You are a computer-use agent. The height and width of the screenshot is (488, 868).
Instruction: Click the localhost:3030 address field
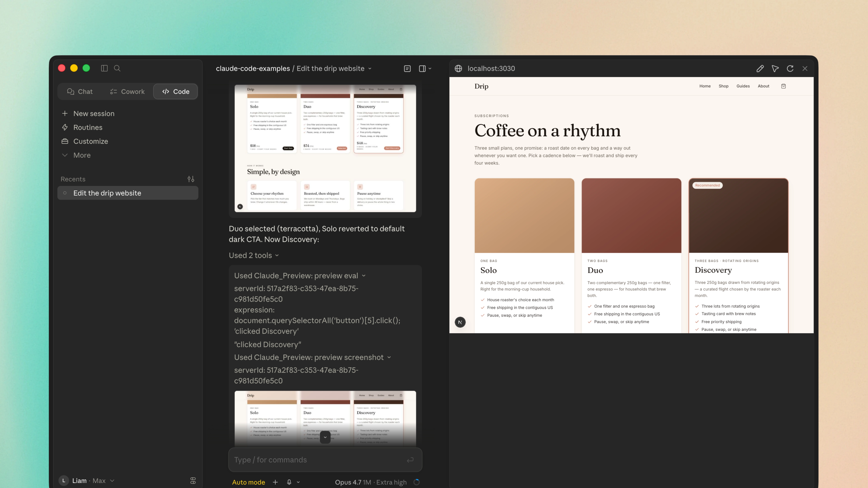click(491, 69)
